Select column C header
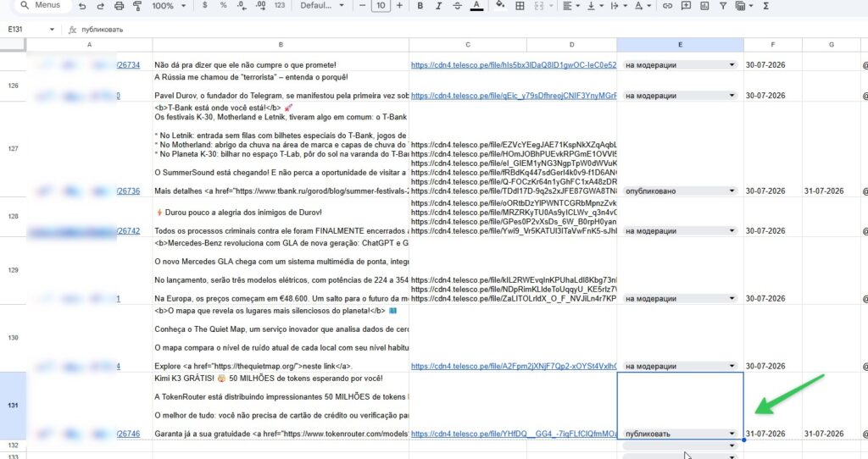Image resolution: width=868 pixels, height=459 pixels. click(468, 45)
